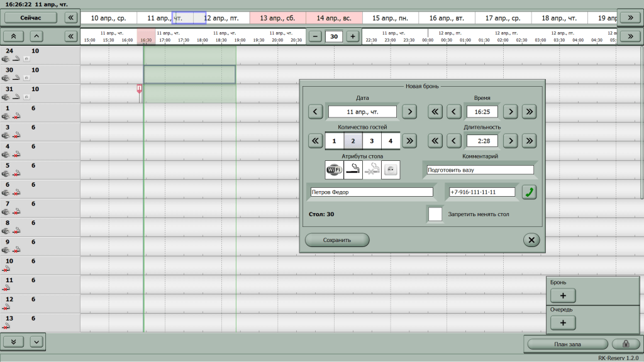Screen dimensions: 644x362
Task: Increase booking time by one step
Action: pyautogui.click(x=511, y=112)
